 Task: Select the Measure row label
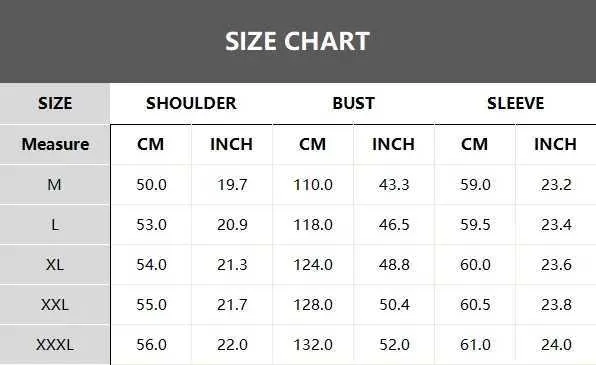55,144
